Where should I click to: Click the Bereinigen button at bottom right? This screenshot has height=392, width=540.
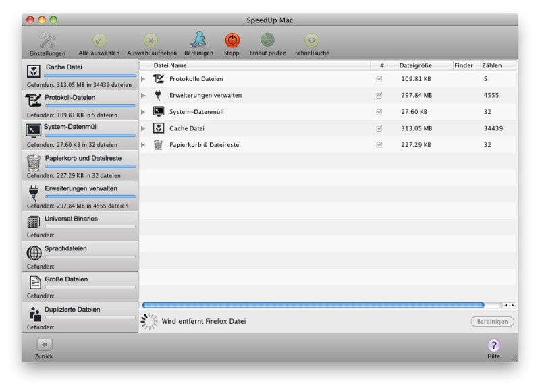click(x=493, y=321)
